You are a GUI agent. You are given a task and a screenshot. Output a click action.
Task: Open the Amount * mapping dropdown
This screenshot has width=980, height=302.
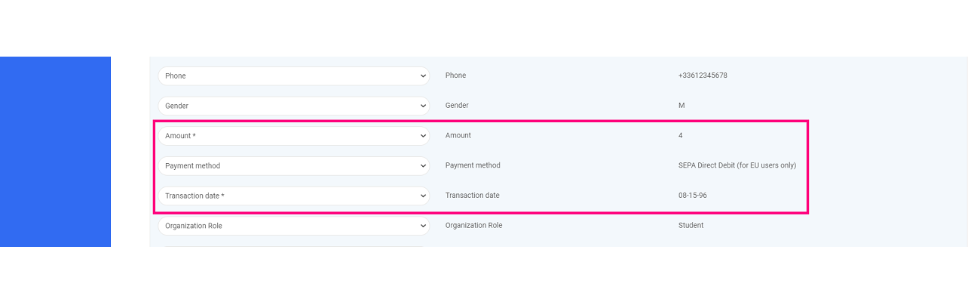point(293,136)
